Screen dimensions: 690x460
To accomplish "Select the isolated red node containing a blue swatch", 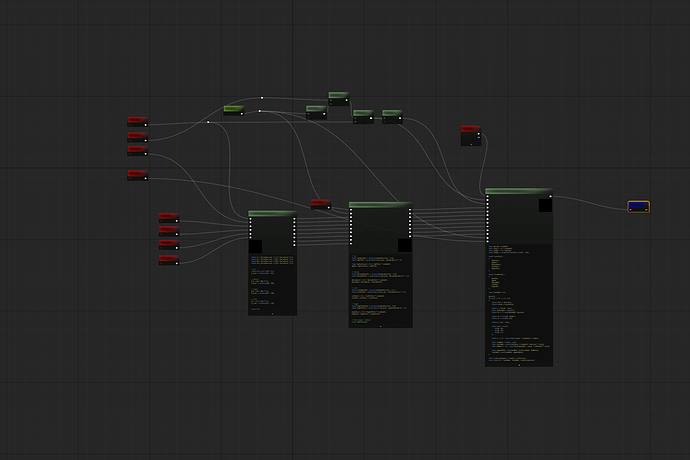I will [x=471, y=136].
